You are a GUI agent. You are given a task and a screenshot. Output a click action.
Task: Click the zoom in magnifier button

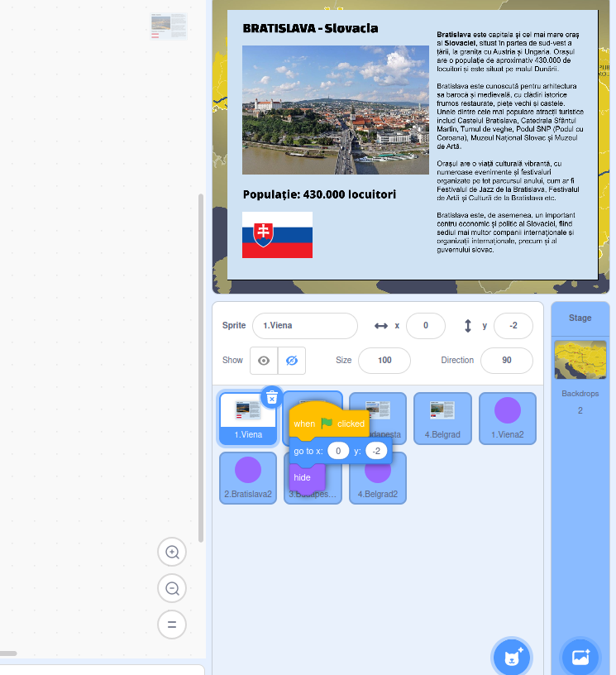coord(172,552)
